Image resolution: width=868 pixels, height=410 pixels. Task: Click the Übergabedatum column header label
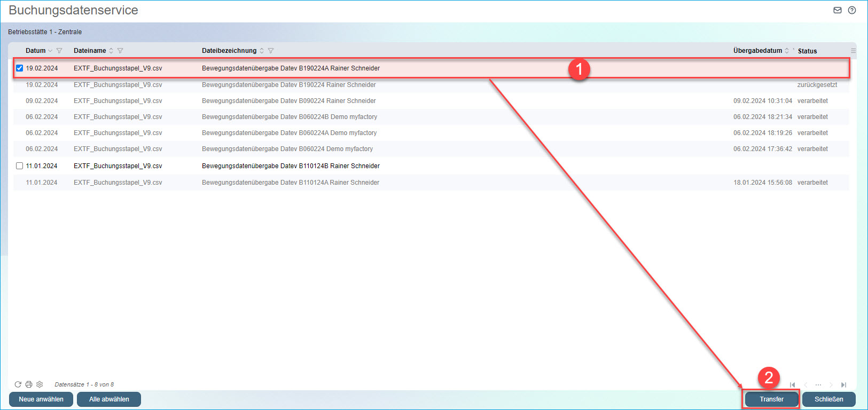[757, 51]
